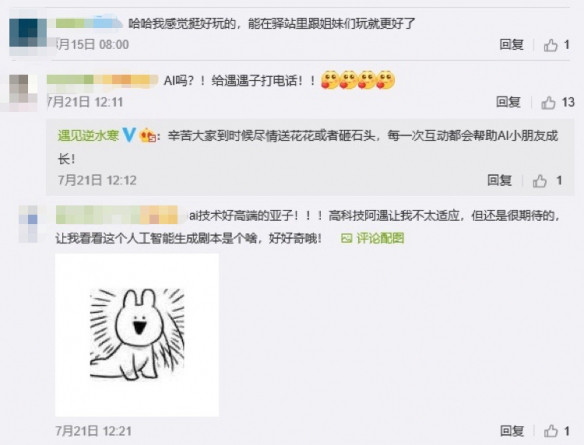The height and width of the screenshot is (445, 584).
Task: Click the second commenter's blurred gray avatar
Action: [23, 93]
